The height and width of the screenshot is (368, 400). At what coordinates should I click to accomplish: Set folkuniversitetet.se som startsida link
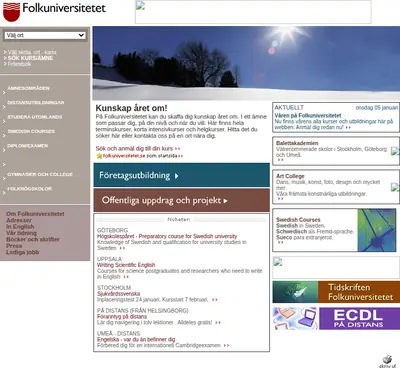143,156
